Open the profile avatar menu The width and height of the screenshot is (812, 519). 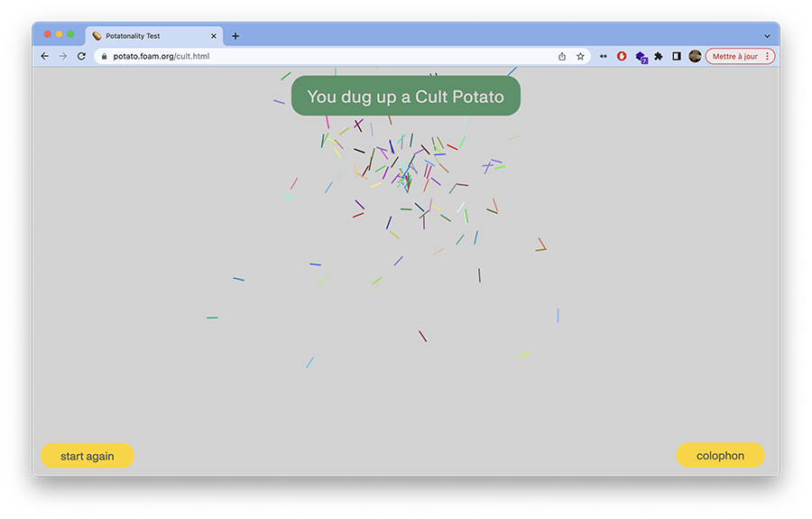[x=695, y=56]
